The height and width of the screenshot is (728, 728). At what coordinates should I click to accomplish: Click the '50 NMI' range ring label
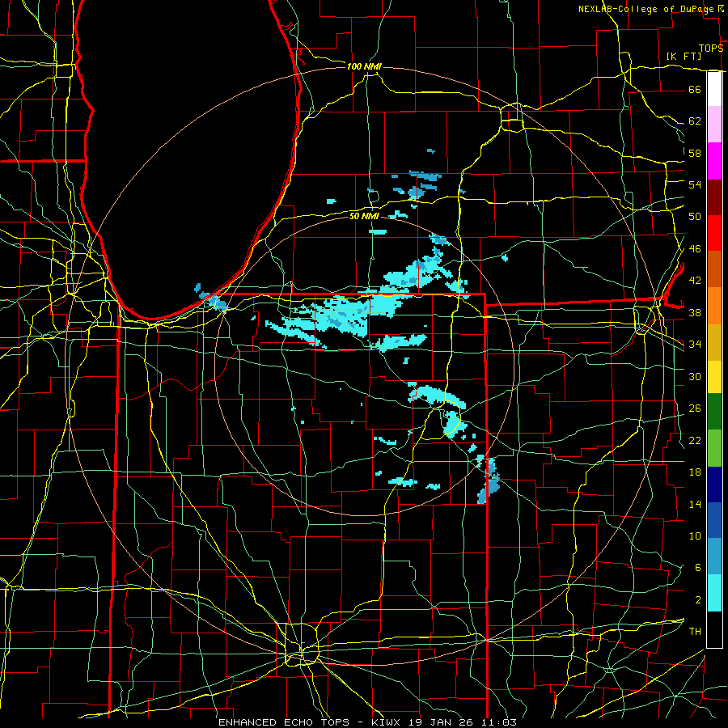coord(364,216)
